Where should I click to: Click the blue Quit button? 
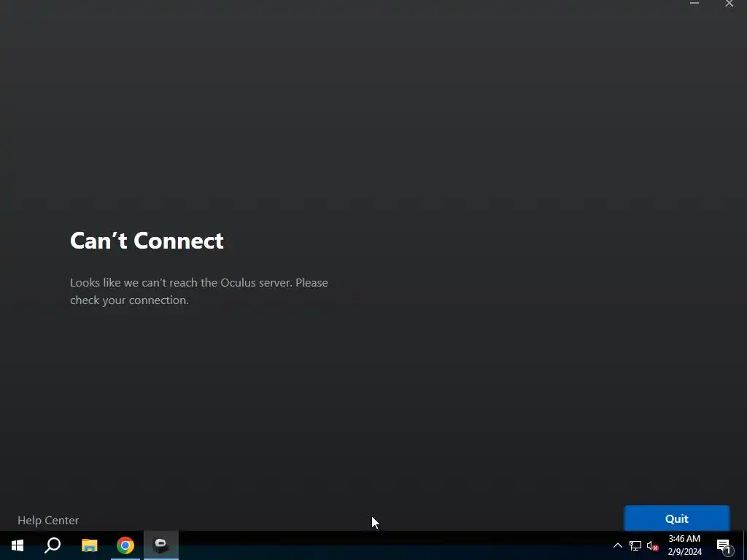[x=676, y=518]
